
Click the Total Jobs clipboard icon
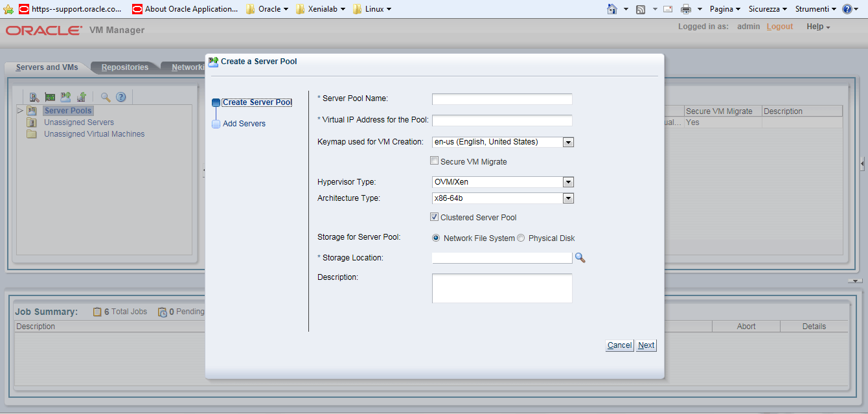coord(97,312)
